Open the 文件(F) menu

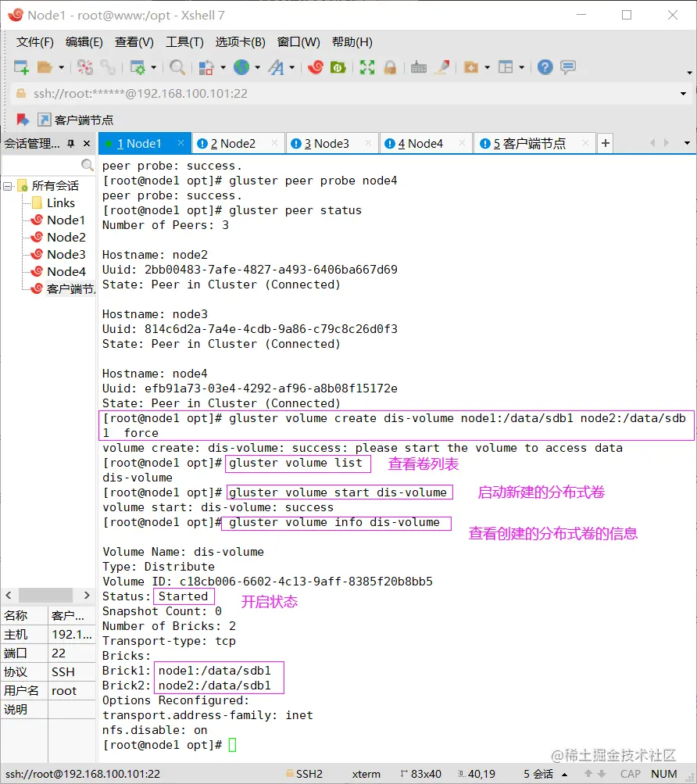(x=34, y=42)
